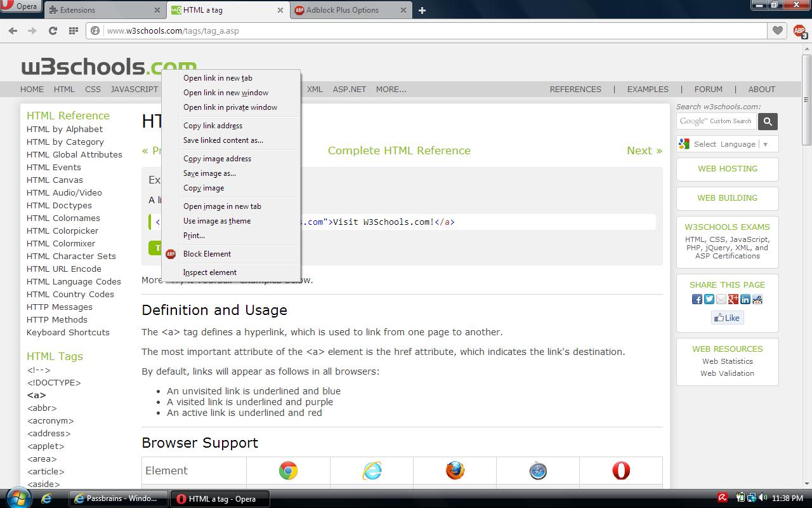
Task: Expand the Select Language dropdown
Action: (x=727, y=144)
